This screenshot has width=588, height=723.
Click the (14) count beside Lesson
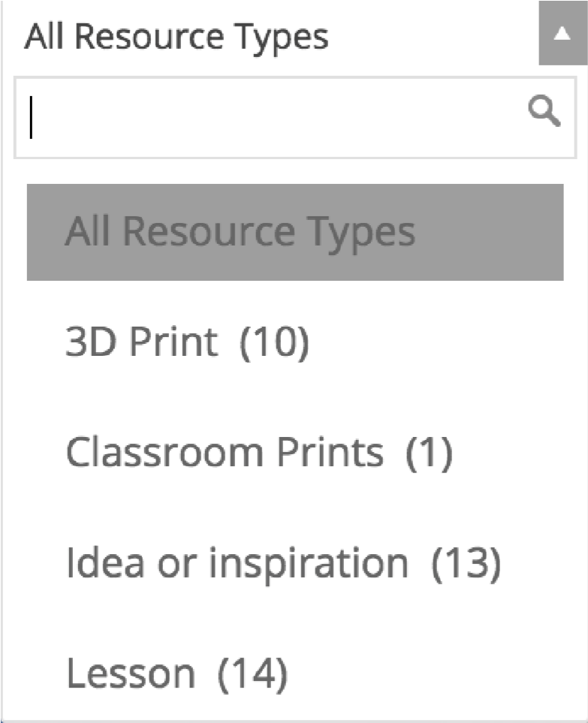click(253, 674)
